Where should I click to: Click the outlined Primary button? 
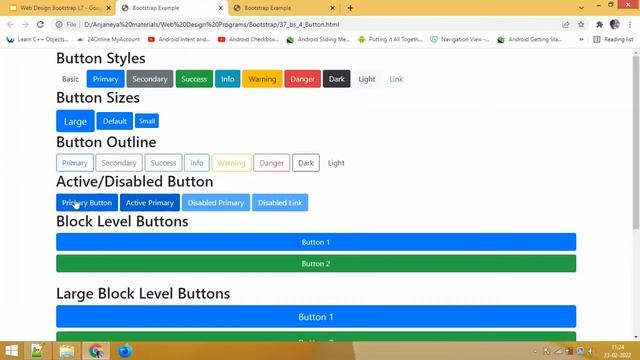click(75, 163)
